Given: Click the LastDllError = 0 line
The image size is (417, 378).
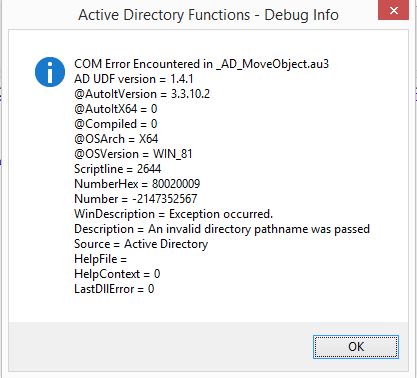Looking at the screenshot, I should click(x=114, y=289).
